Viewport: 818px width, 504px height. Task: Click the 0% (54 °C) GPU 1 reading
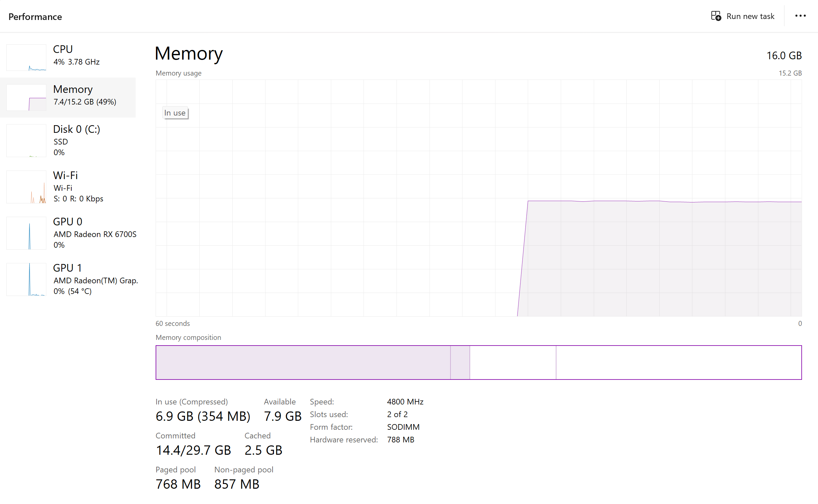(72, 292)
